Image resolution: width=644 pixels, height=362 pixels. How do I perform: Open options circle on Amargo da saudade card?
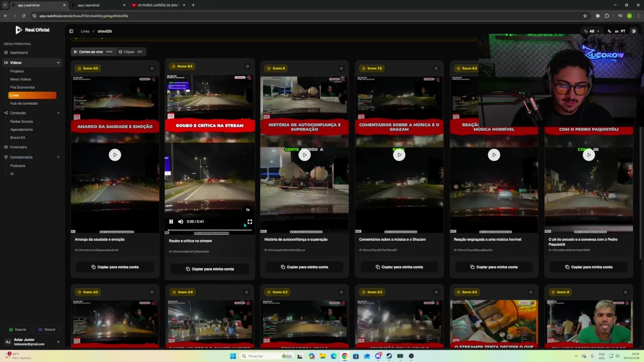coord(152,68)
